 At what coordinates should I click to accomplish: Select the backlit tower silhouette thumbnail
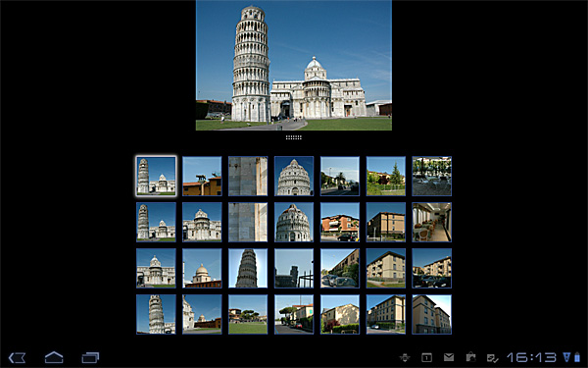click(x=248, y=268)
